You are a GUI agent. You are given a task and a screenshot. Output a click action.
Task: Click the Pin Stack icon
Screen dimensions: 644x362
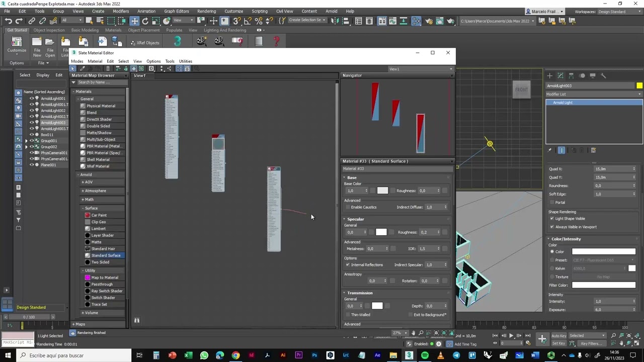coord(549,150)
